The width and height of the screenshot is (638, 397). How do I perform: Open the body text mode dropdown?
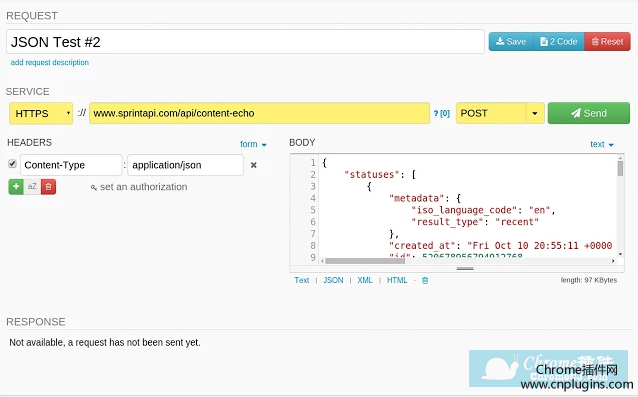point(602,144)
